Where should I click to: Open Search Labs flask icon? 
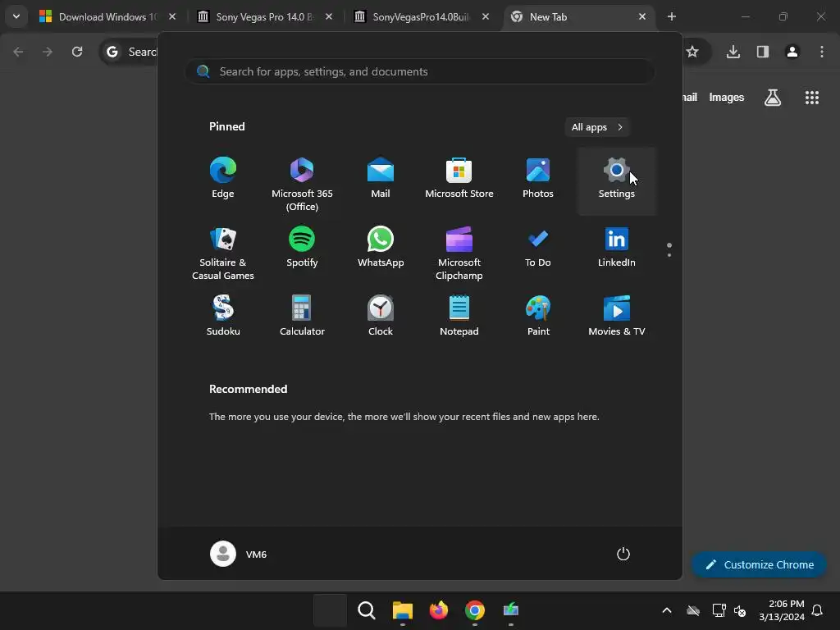point(773,98)
